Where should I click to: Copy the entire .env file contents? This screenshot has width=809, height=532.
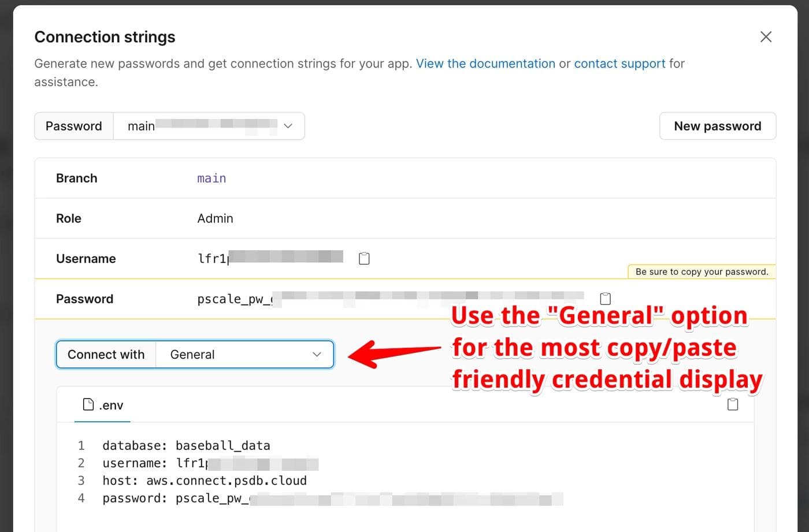pos(732,405)
